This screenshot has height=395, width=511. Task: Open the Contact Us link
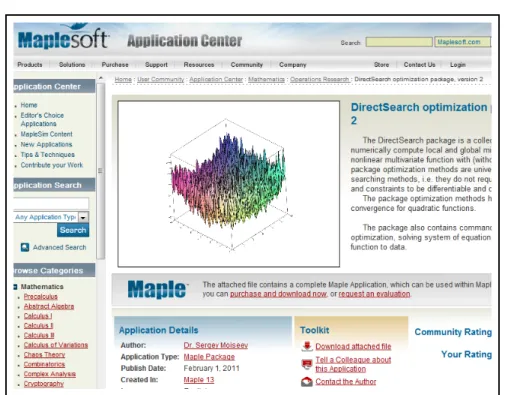(419, 65)
